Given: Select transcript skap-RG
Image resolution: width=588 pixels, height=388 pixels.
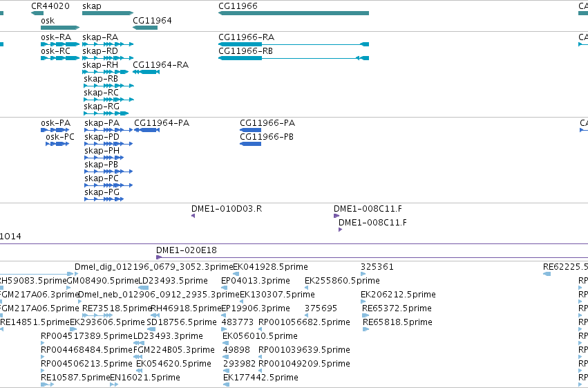Looking at the screenshot, I should 102,107.
